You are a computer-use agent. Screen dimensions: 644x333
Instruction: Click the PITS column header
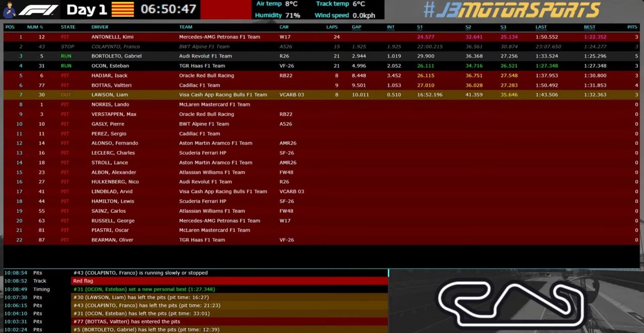click(x=632, y=27)
